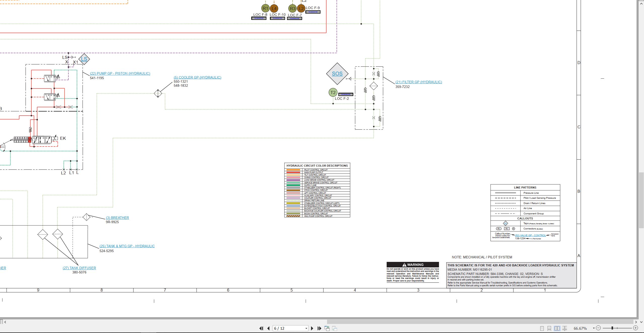Click the horizontal scrollbar thumb
This screenshot has height=333, width=644.
[480, 322]
